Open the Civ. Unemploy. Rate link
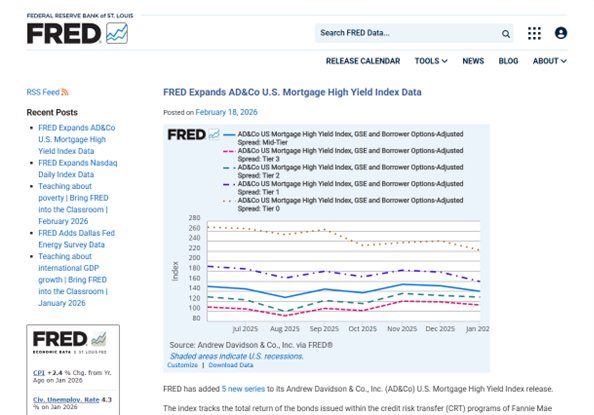 pyautogui.click(x=66, y=400)
